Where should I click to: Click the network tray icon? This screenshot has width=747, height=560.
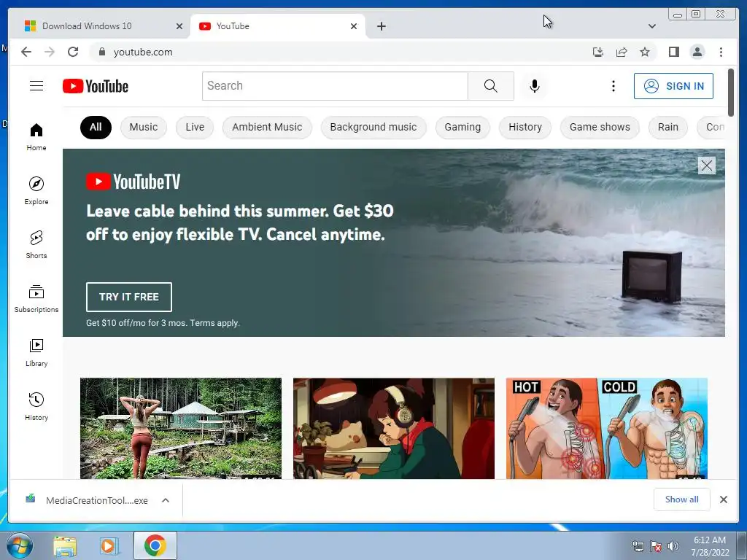click(x=638, y=546)
